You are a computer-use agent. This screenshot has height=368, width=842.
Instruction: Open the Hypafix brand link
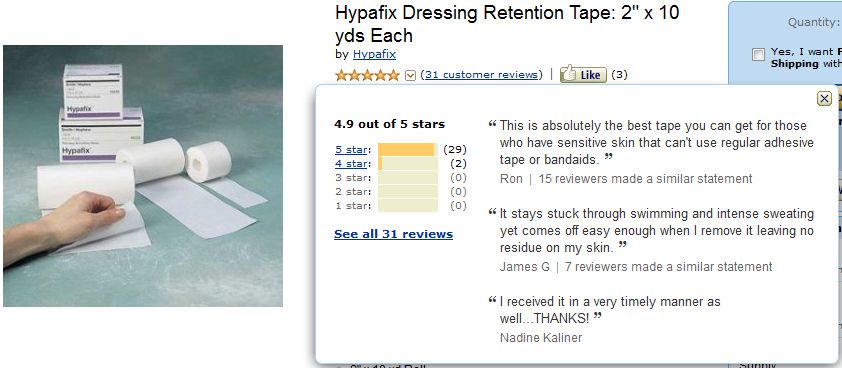[x=374, y=54]
